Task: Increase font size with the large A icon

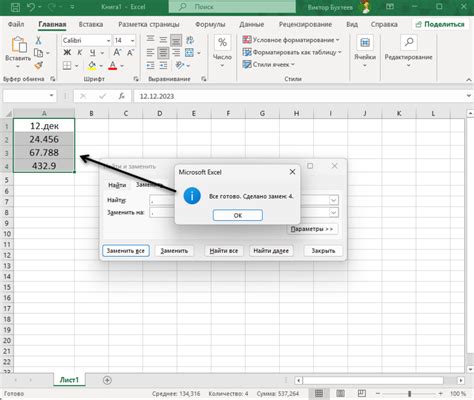Action: (117, 52)
